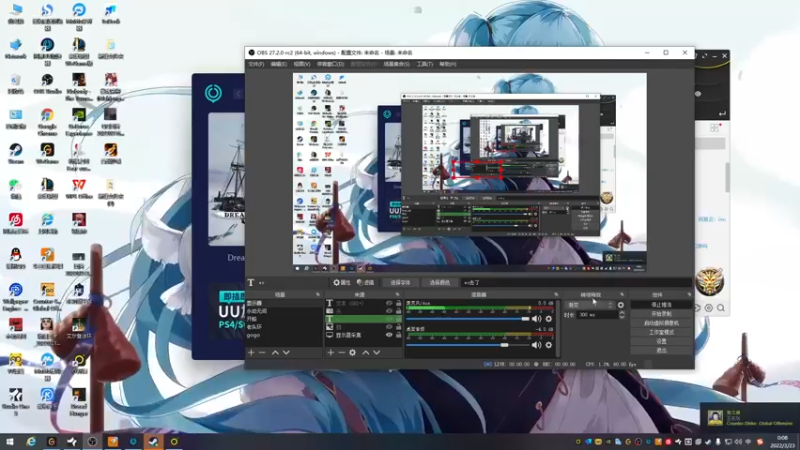Move the selected source down
Screen dimensions: 800x450
(x=377, y=353)
